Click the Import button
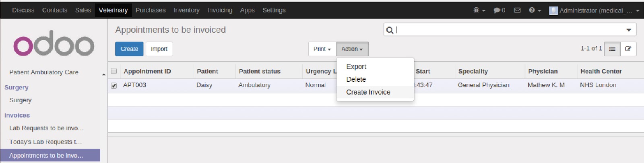 pyautogui.click(x=159, y=49)
